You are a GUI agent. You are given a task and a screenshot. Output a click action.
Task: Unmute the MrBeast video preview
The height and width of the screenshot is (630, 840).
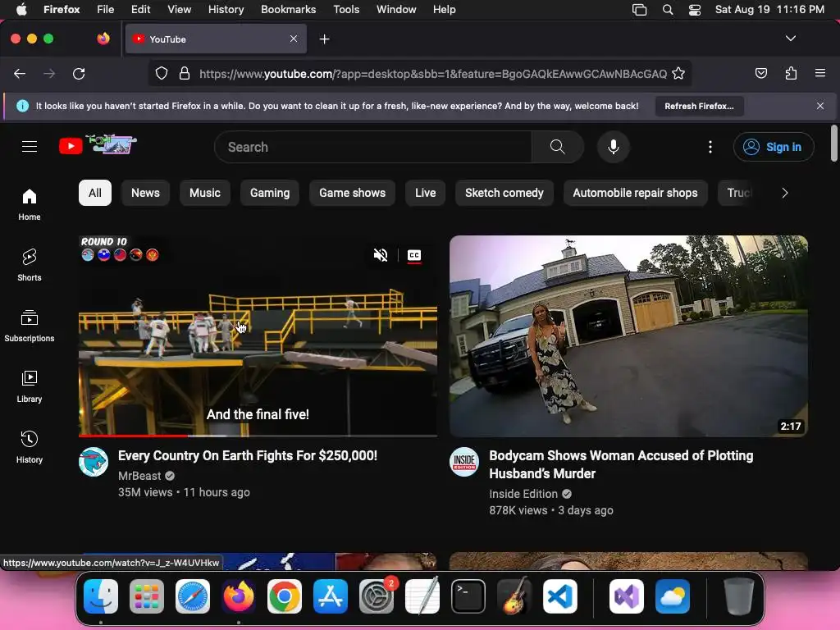tap(381, 255)
